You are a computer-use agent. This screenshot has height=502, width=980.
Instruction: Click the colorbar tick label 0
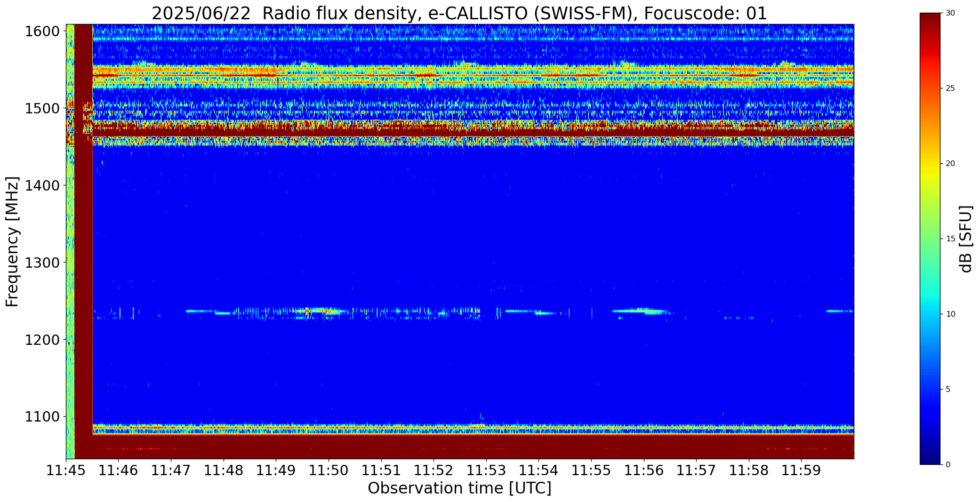[948, 465]
